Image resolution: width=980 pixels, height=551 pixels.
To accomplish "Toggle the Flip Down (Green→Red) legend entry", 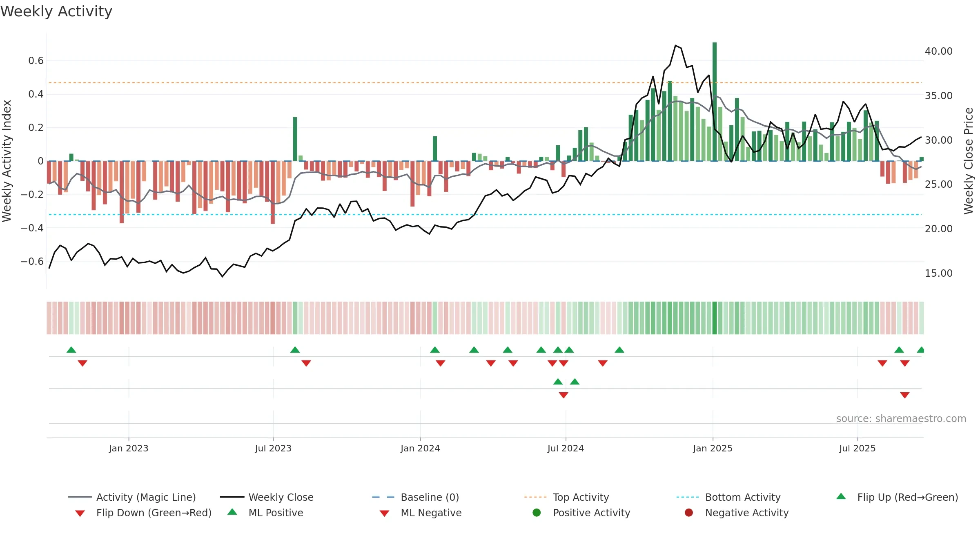I will point(143,513).
